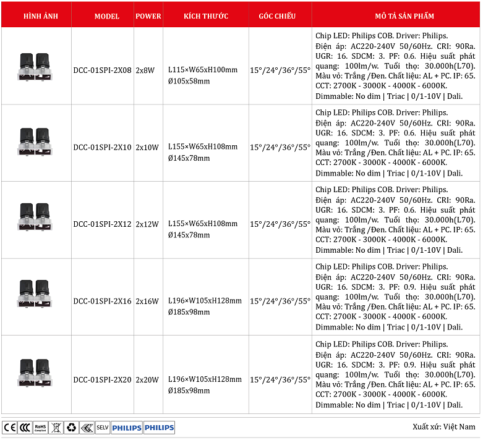Click the 2x10W power value
Image resolution: width=483 pixels, height=448 pixels.
pyautogui.click(x=147, y=148)
